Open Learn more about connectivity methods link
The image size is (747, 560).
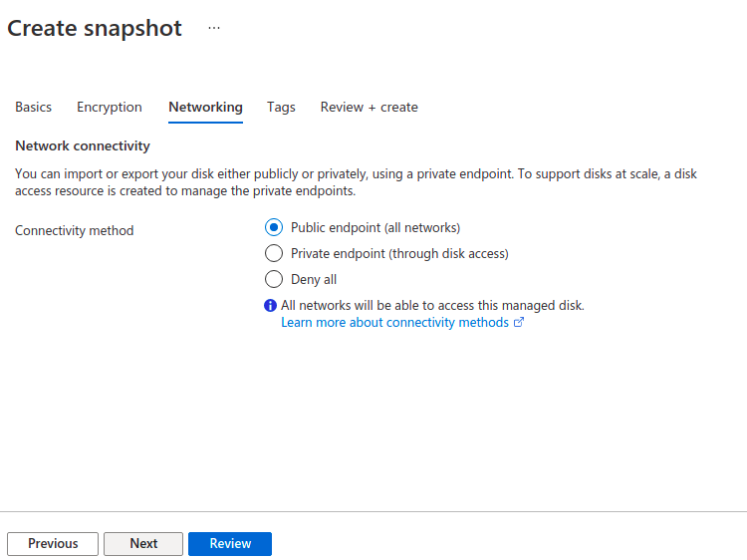click(394, 323)
